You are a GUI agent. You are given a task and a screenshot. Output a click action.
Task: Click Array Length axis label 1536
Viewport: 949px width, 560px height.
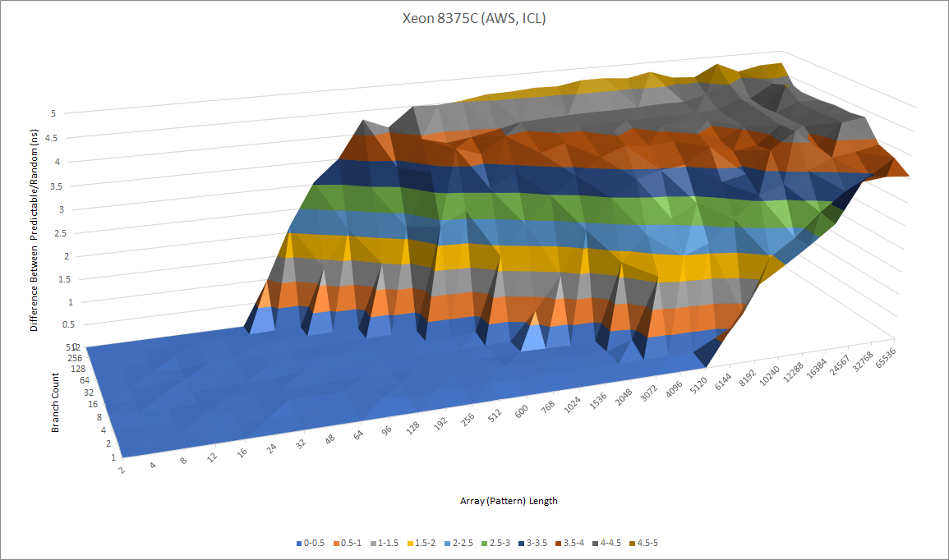pos(598,401)
